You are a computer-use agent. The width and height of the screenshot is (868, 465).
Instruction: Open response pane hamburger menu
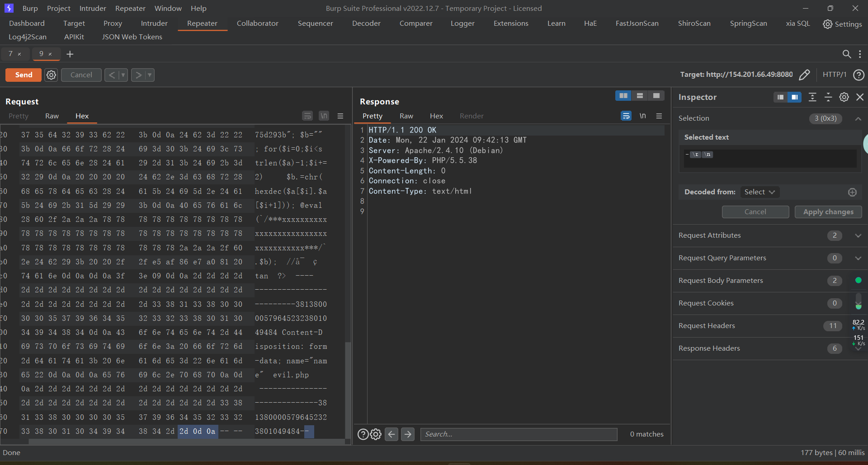coord(659,116)
